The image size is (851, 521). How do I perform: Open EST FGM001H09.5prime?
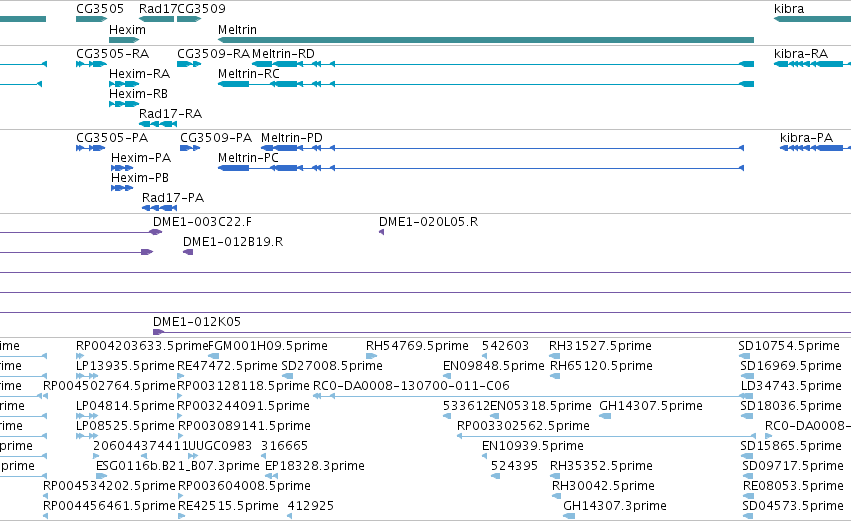[x=268, y=346]
